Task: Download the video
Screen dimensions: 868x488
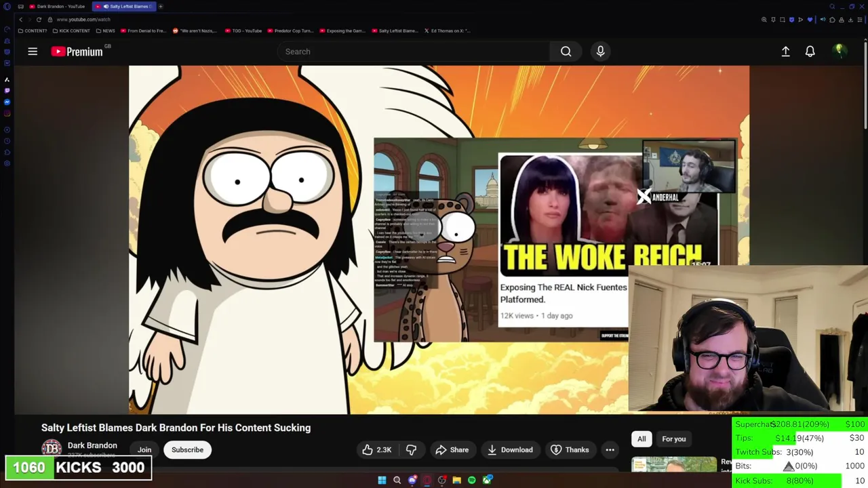Action: 510,450
